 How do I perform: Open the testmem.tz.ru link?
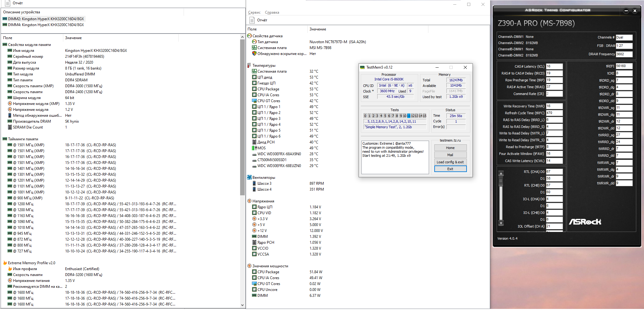(x=450, y=140)
